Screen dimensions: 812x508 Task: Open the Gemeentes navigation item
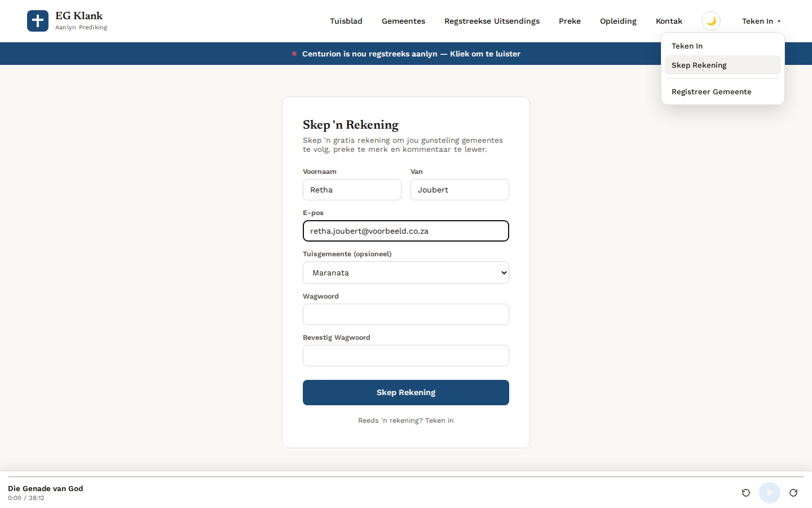point(403,21)
